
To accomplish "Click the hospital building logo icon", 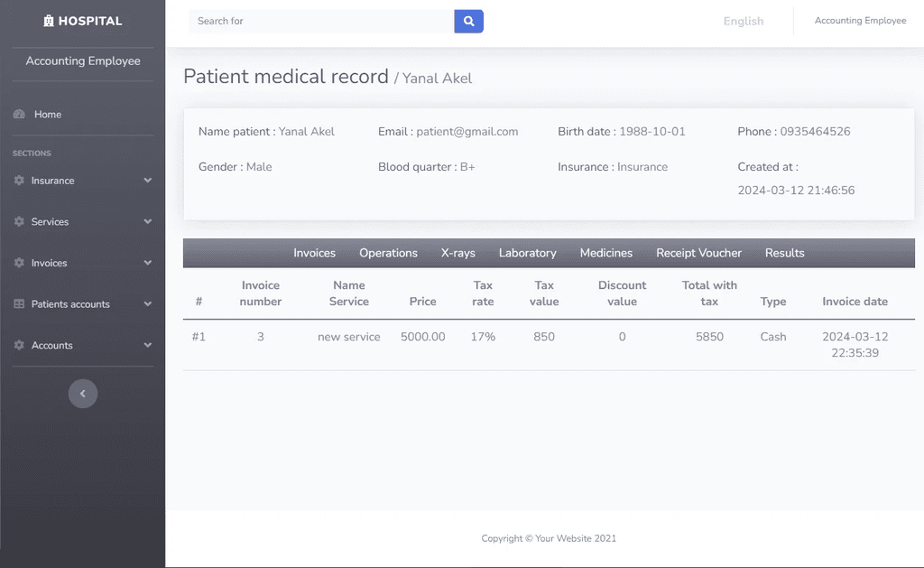I will coord(49,22).
